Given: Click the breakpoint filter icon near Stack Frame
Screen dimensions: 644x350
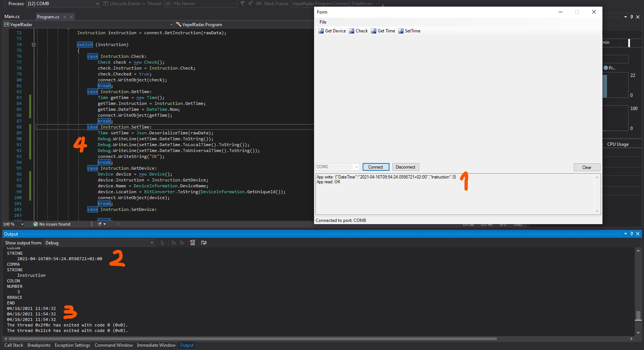Looking at the screenshot, I should 242,4.
